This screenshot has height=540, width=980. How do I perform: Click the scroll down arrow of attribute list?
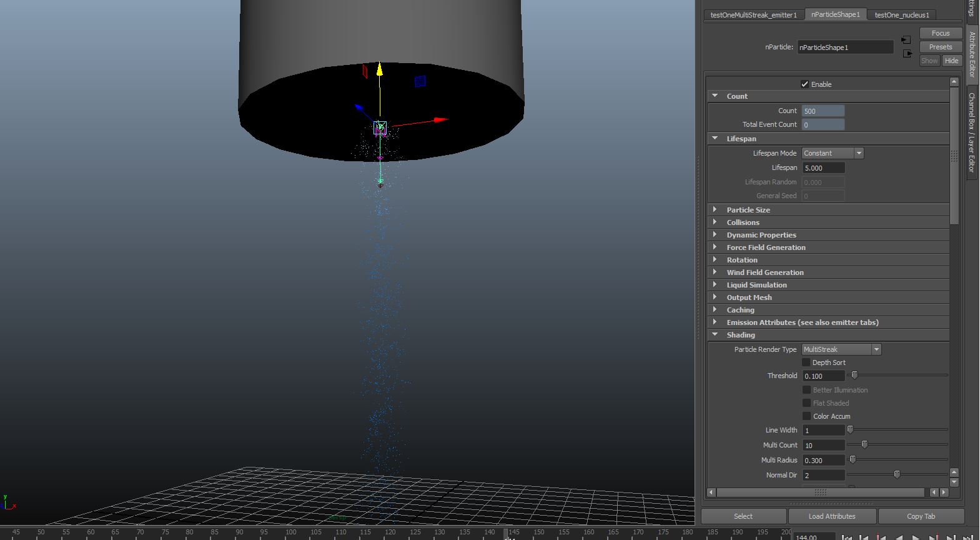(x=954, y=482)
